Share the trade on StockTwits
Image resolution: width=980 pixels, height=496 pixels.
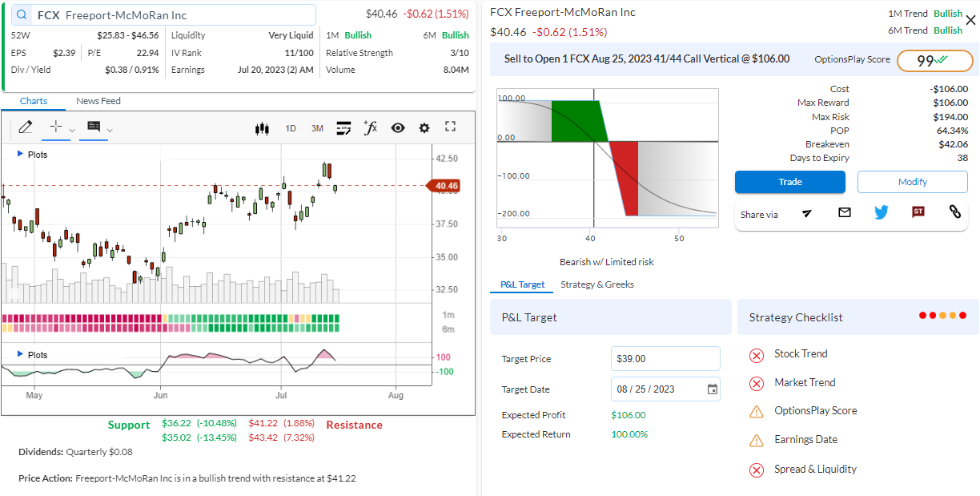pyautogui.click(x=918, y=212)
